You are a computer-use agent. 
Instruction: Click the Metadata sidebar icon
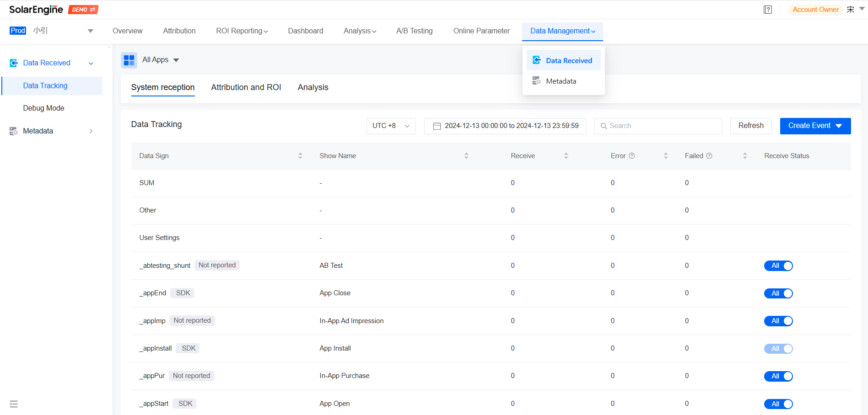pyautogui.click(x=13, y=131)
